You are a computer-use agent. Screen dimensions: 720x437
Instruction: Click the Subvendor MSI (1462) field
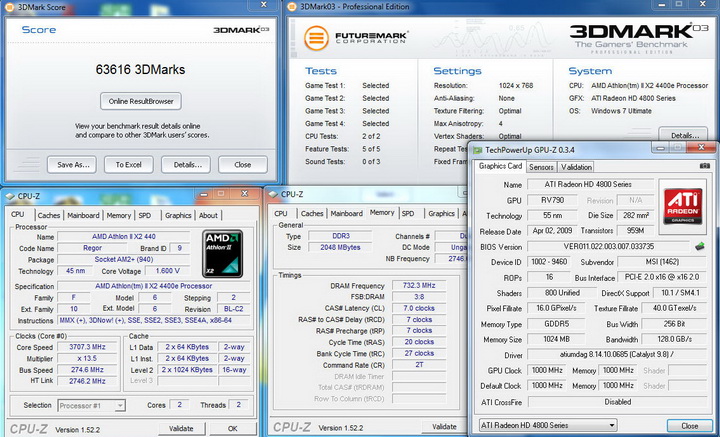point(662,262)
